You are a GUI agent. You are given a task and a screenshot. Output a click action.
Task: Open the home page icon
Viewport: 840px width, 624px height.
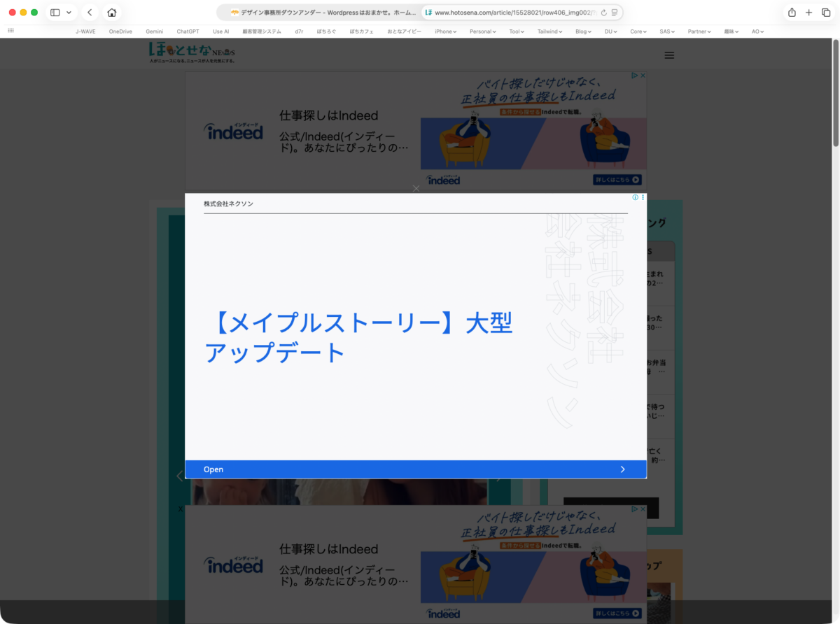click(x=112, y=13)
